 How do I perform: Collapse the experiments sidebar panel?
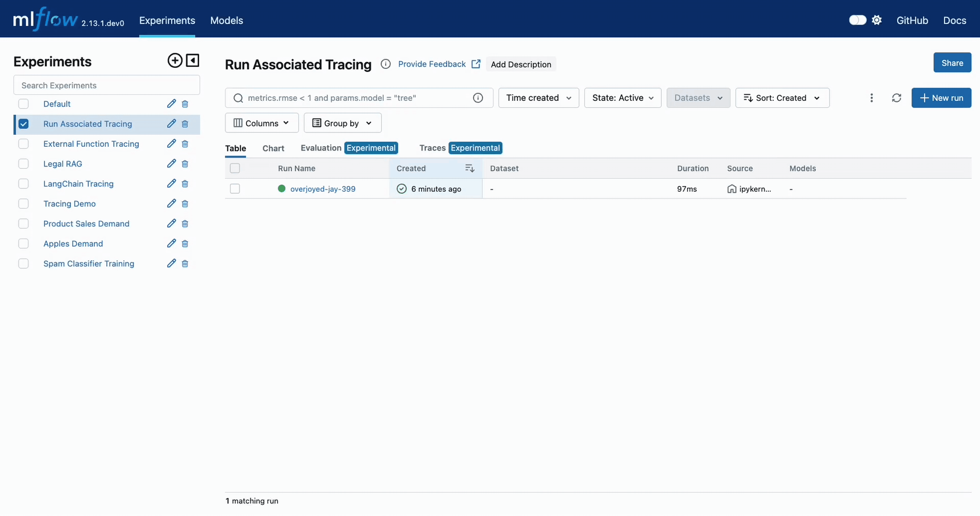[x=192, y=61]
